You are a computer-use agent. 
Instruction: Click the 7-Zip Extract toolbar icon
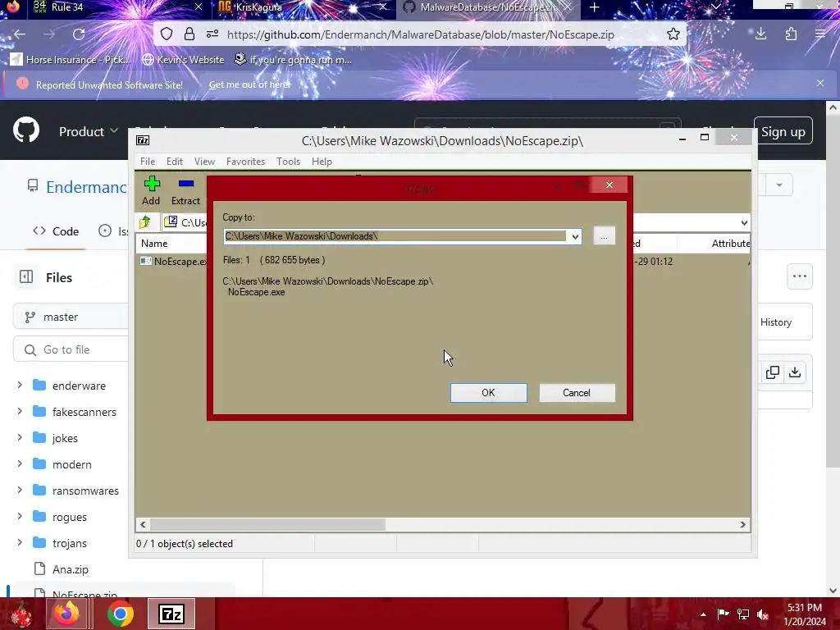point(185,190)
